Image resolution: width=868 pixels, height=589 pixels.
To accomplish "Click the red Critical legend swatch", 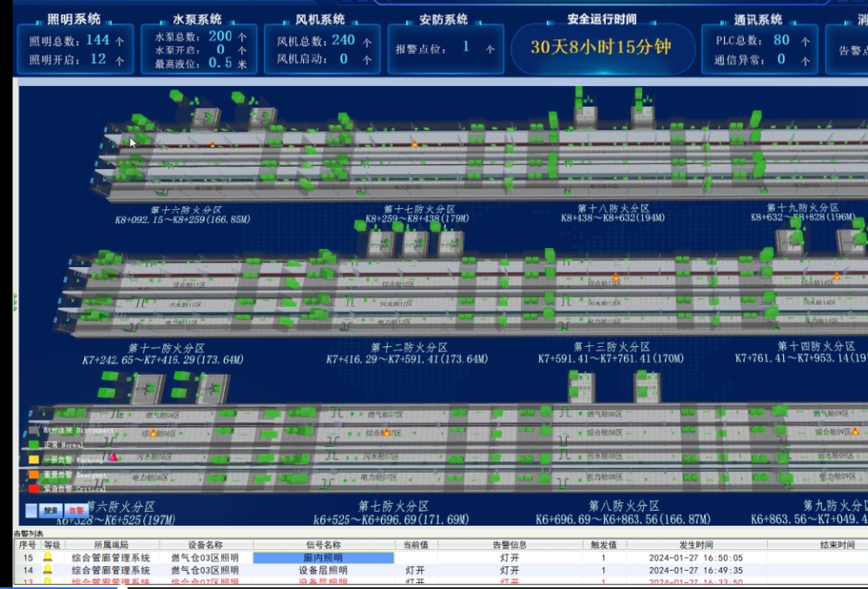I will (34, 488).
